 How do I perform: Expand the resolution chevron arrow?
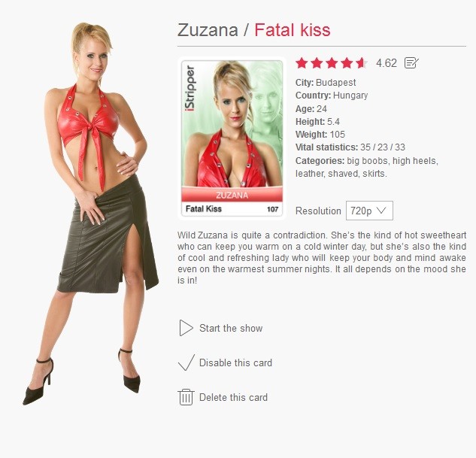point(380,210)
